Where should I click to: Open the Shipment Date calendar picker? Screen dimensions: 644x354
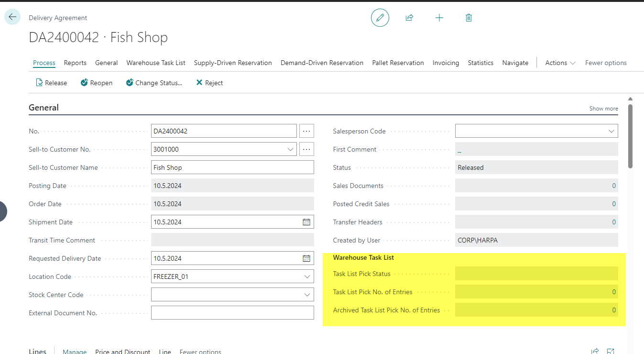coord(306,222)
